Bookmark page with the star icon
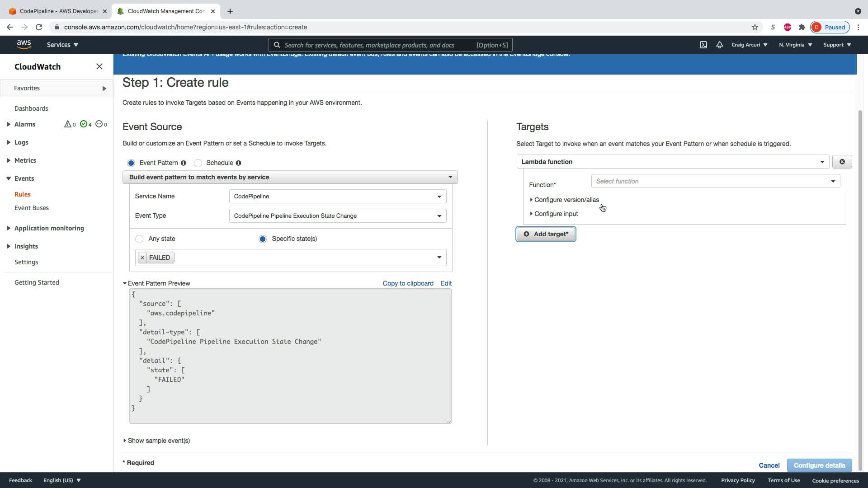The height and width of the screenshot is (488, 868). [x=755, y=27]
